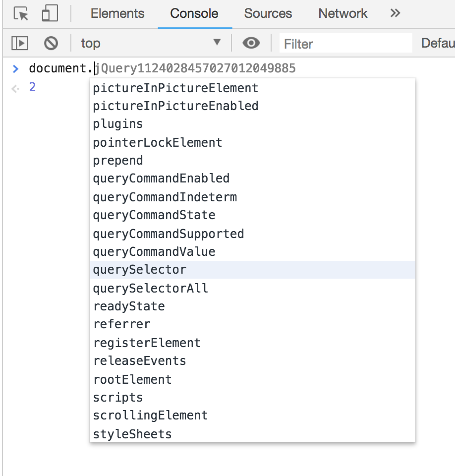Select the scripts autocomplete entry
Screen dimensions: 455x476
tap(253, 397)
